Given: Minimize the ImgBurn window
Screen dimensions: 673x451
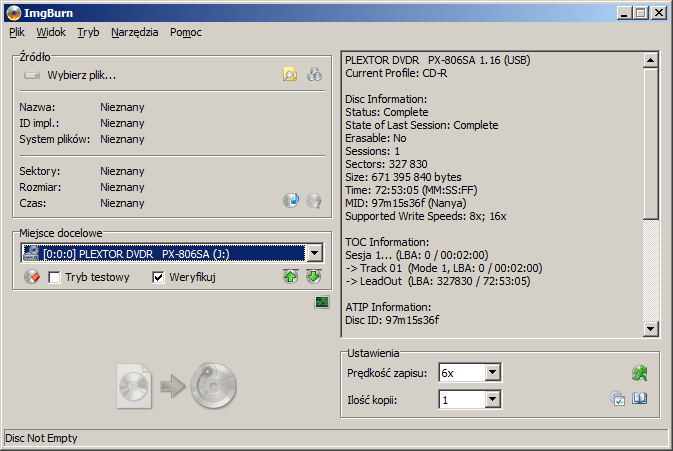Looking at the screenshot, I should click(x=624, y=13).
